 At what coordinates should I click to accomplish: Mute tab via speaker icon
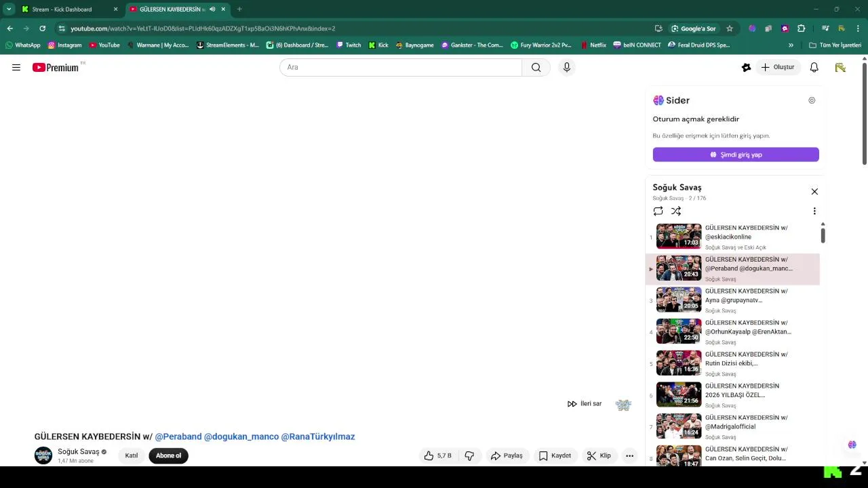(x=212, y=9)
